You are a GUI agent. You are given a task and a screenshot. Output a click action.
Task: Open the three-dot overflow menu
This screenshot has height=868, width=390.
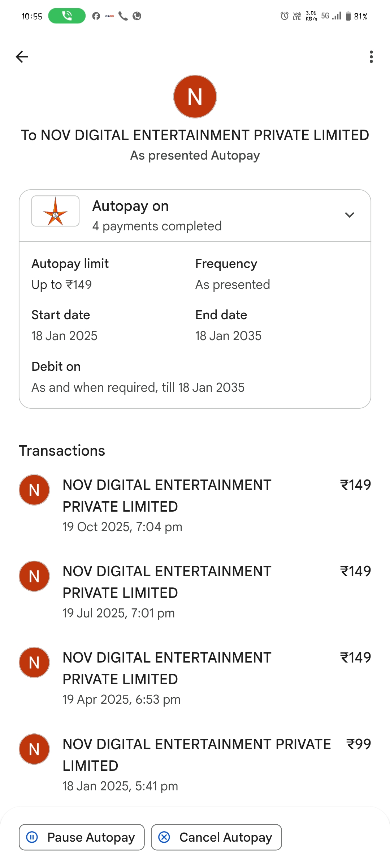pyautogui.click(x=371, y=57)
